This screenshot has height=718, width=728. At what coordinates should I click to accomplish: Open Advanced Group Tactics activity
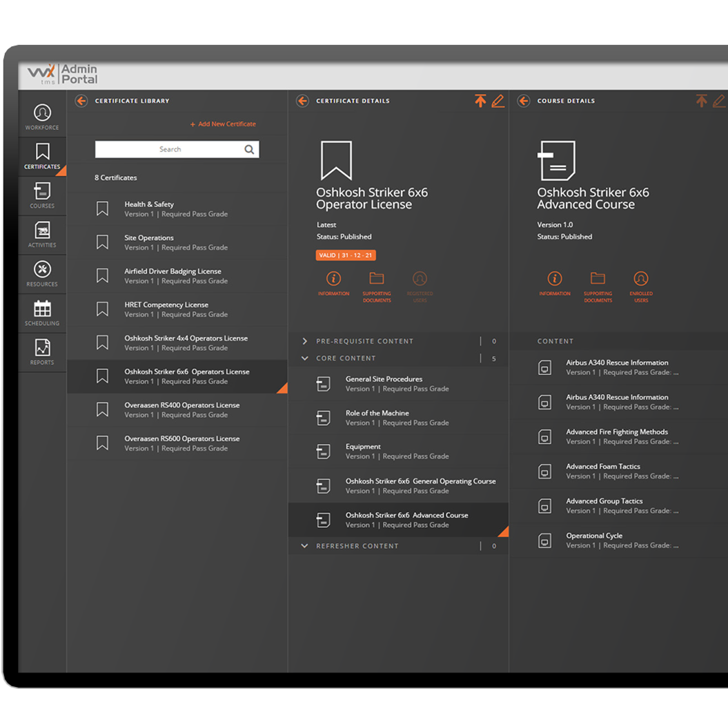619,506
